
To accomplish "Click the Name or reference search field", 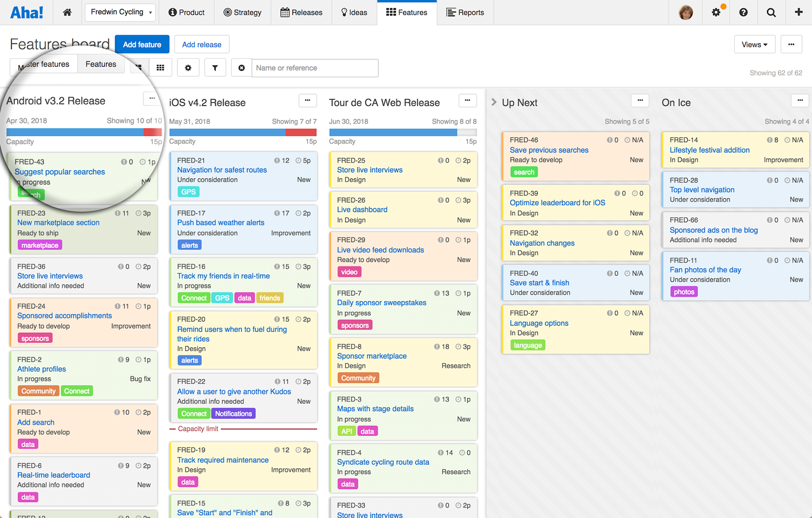I will 315,68.
